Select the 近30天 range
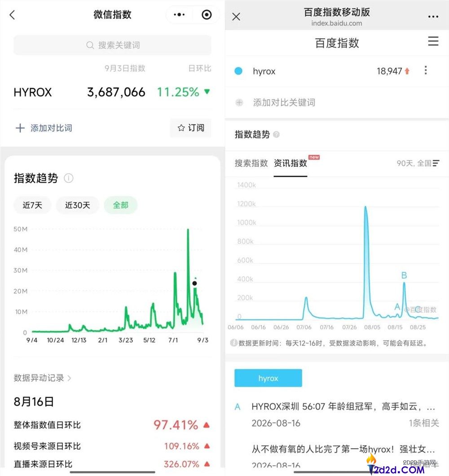The height and width of the screenshot is (476, 449). (77, 205)
